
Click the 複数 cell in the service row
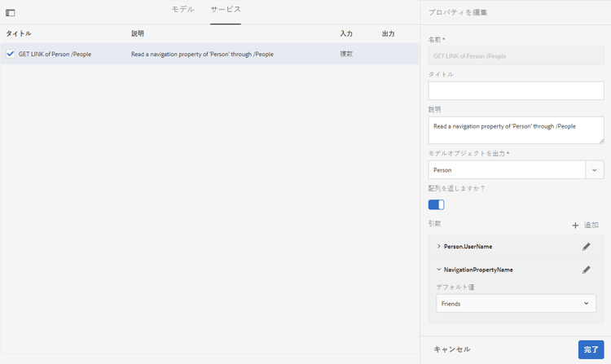pyautogui.click(x=346, y=54)
